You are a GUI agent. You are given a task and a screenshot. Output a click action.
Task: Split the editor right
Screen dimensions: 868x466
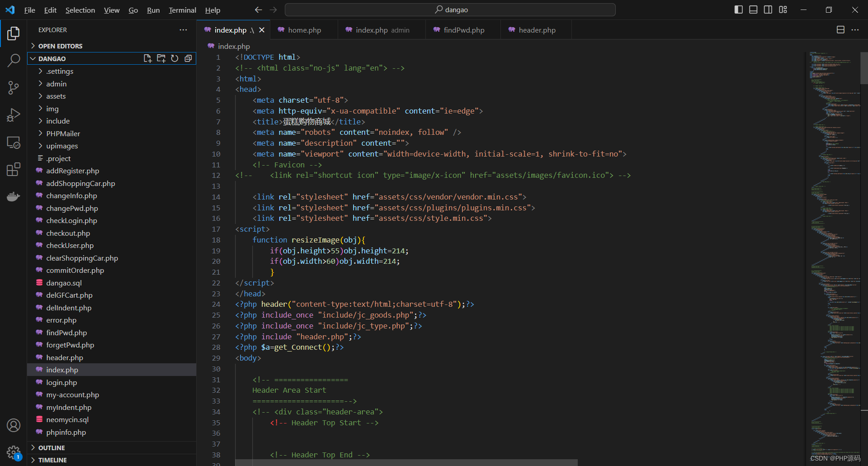point(840,30)
